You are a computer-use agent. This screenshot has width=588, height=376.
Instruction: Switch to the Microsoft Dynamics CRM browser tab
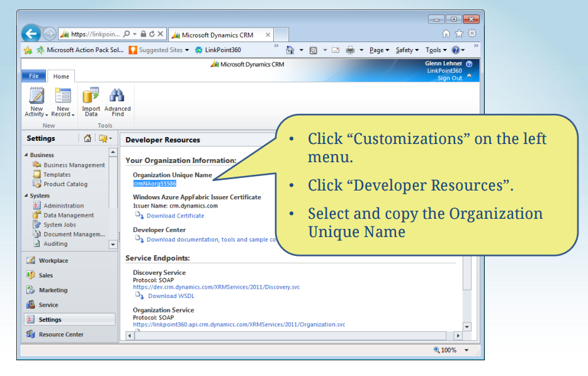(220, 35)
